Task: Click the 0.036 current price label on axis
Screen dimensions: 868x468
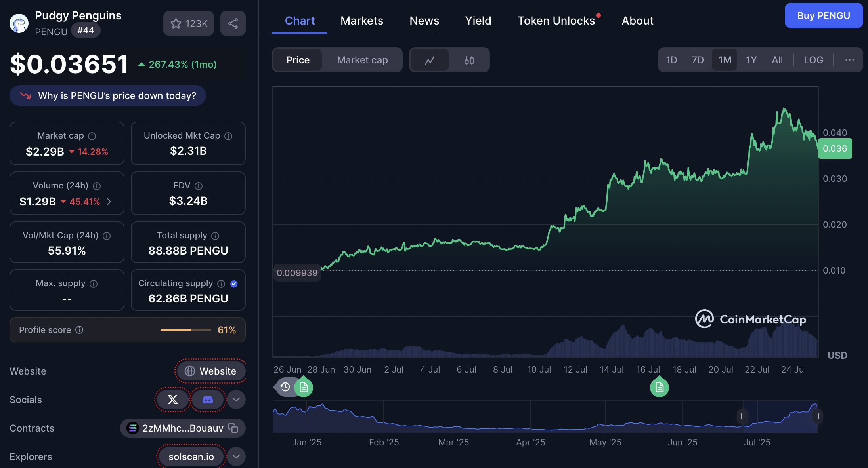Action: 835,148
